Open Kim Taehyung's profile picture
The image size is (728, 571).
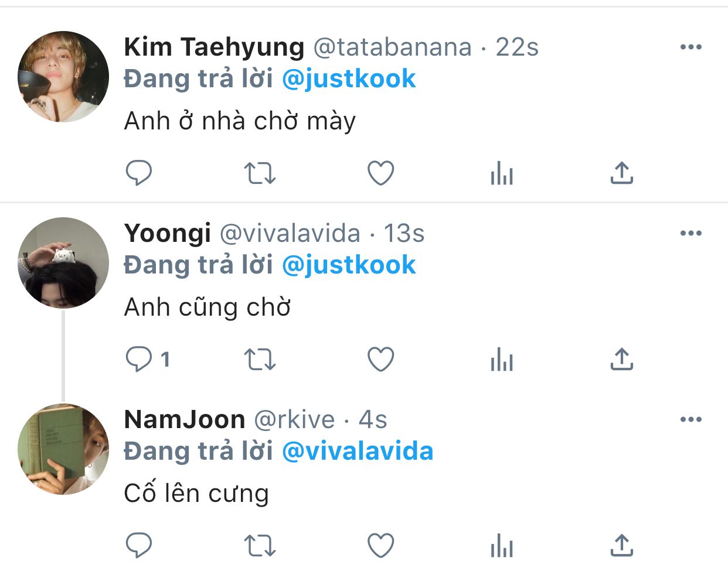(x=63, y=77)
